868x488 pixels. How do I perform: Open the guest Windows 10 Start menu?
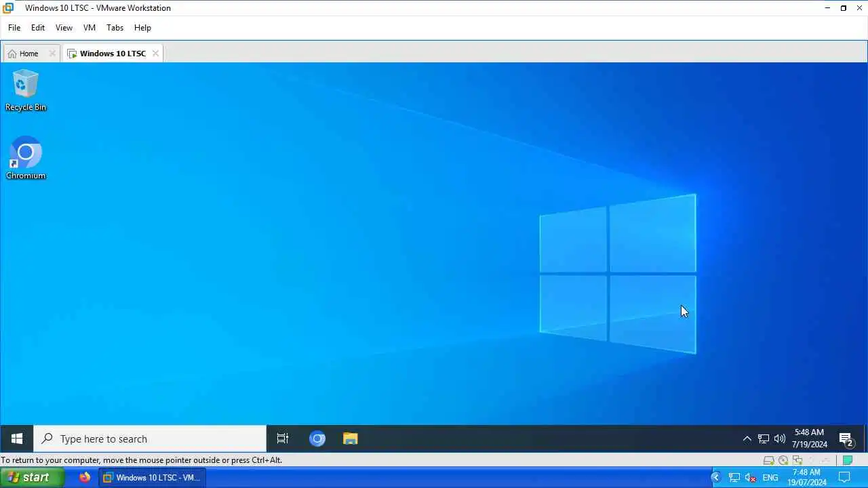(x=17, y=439)
